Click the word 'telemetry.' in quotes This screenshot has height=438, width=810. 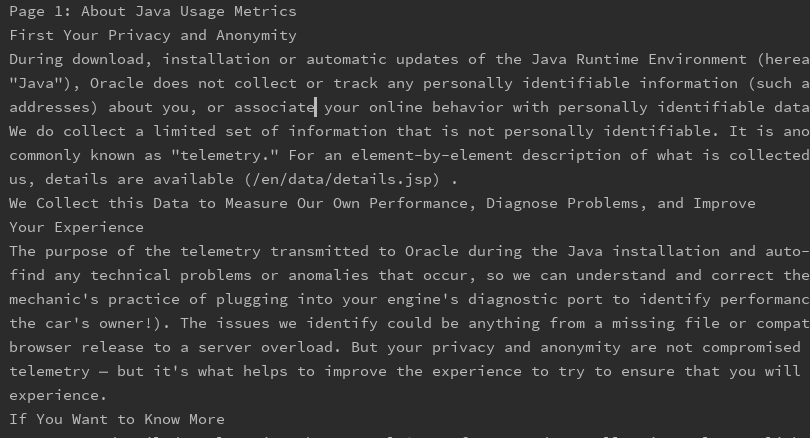225,155
